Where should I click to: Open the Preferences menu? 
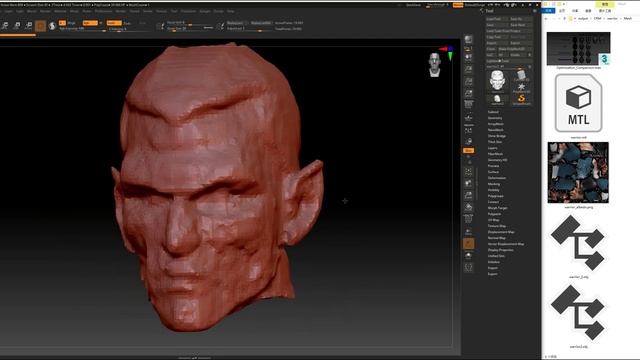[x=103, y=11]
